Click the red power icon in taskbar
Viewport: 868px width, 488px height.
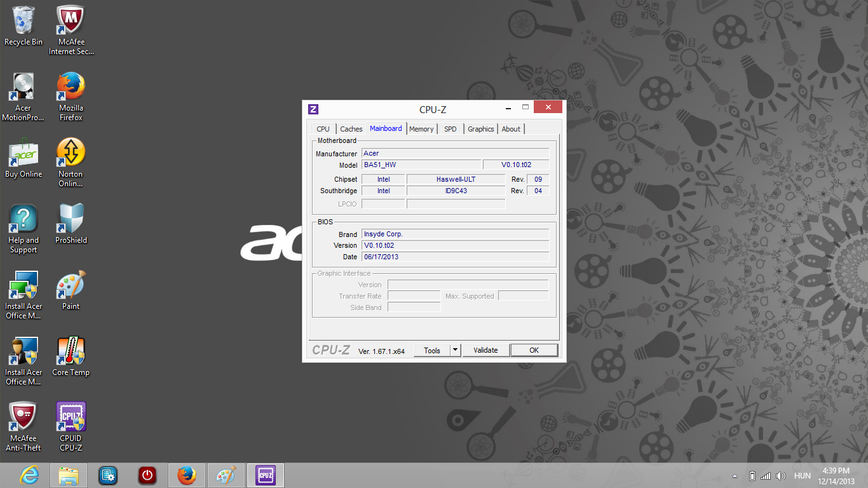(x=147, y=475)
